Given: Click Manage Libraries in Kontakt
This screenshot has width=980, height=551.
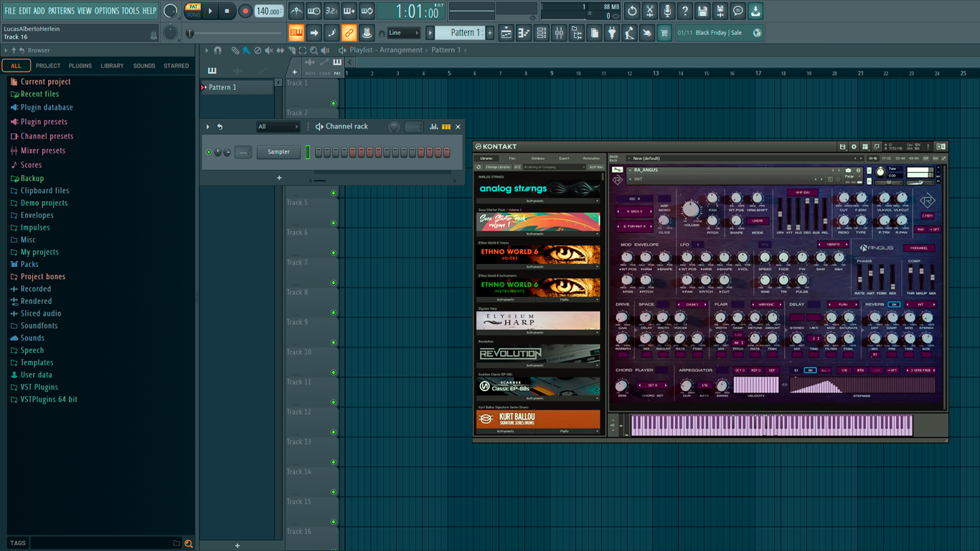Looking at the screenshot, I should click(497, 167).
